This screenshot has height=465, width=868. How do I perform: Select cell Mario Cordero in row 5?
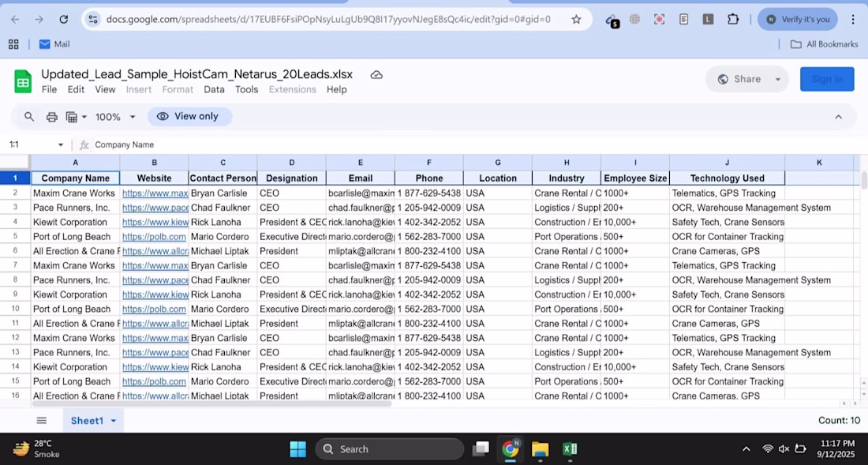pyautogui.click(x=223, y=237)
